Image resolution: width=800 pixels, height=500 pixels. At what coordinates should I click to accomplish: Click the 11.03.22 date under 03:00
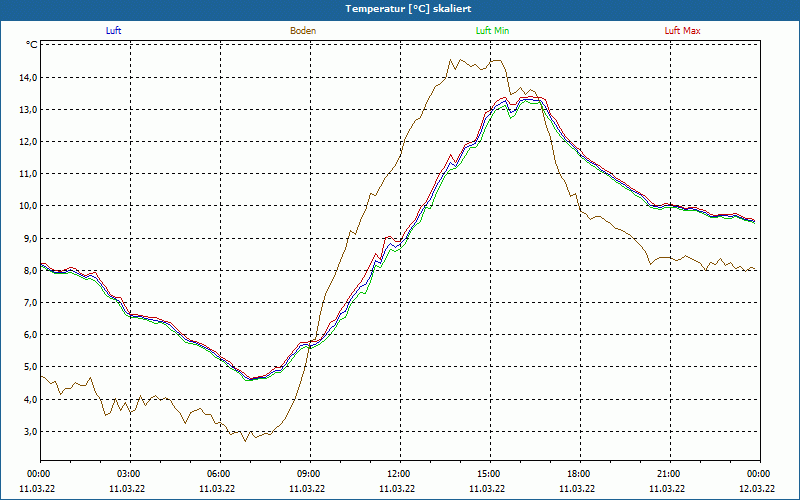(127, 488)
